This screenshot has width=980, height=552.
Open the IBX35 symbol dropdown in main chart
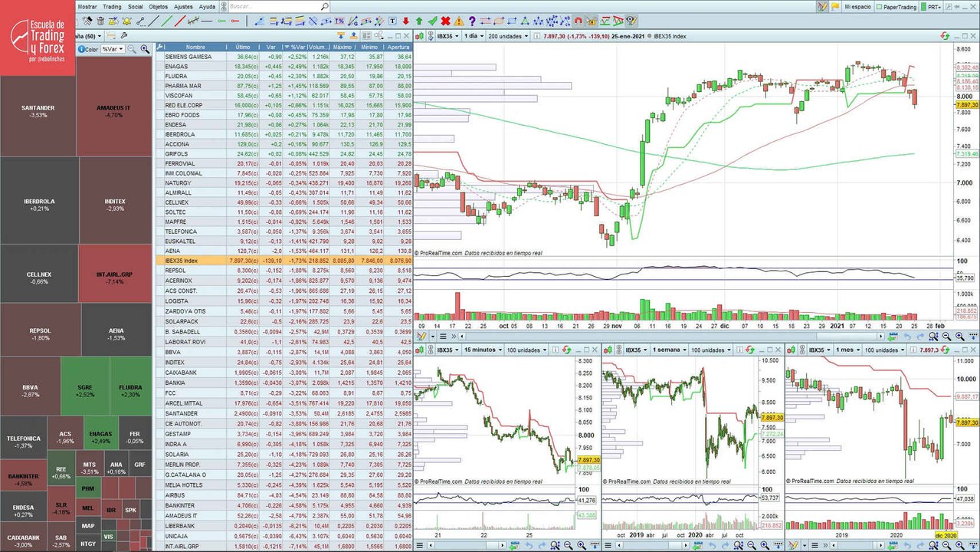pos(447,36)
